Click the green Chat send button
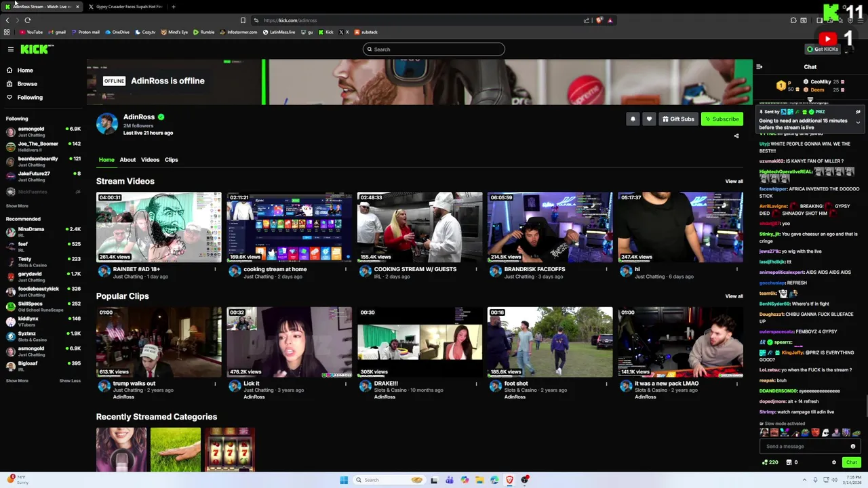 [x=852, y=463]
